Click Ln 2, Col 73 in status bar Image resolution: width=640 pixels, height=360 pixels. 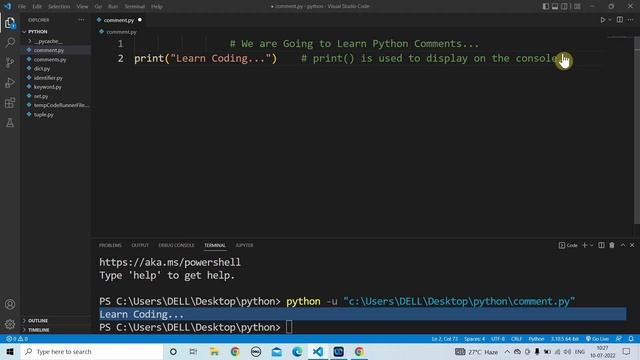pos(444,339)
